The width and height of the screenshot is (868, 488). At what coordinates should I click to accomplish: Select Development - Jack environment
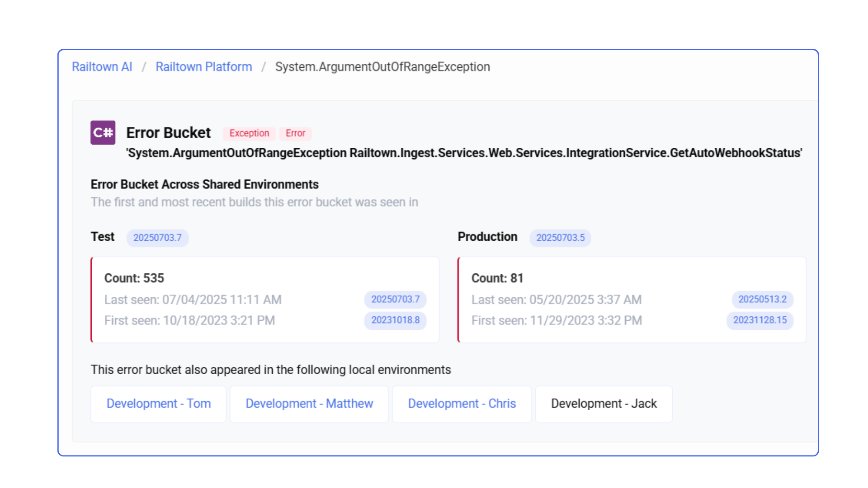(604, 404)
